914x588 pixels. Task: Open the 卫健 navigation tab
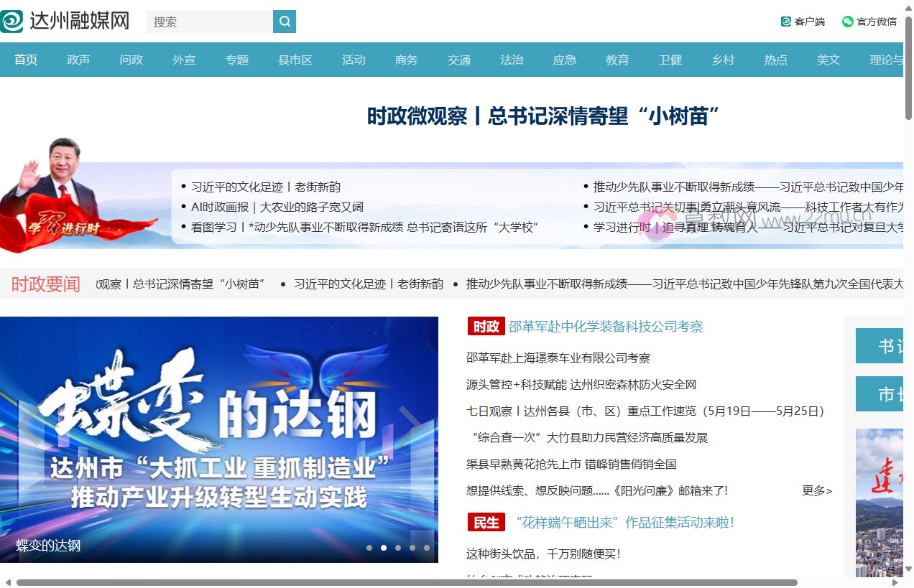[x=670, y=60]
